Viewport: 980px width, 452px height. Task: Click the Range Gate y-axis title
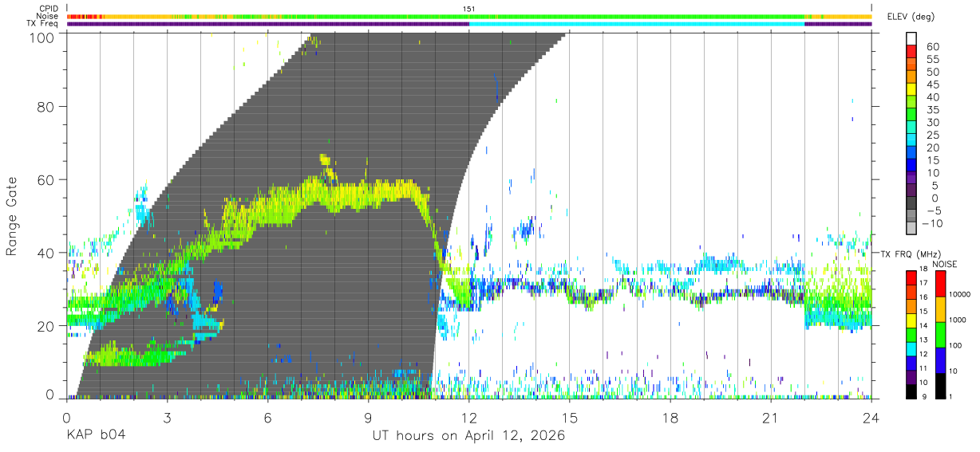pyautogui.click(x=13, y=216)
